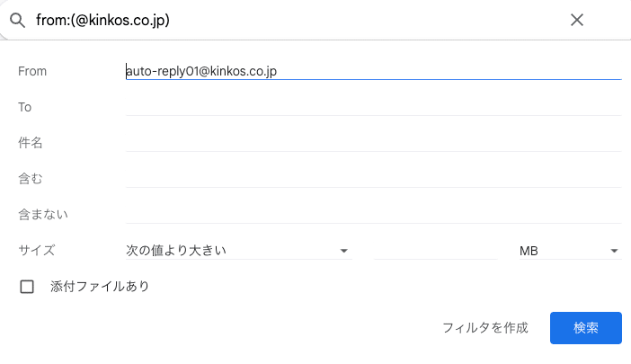631x364 pixels.
Task: Click the サイズ row label
Action: pyautogui.click(x=37, y=251)
